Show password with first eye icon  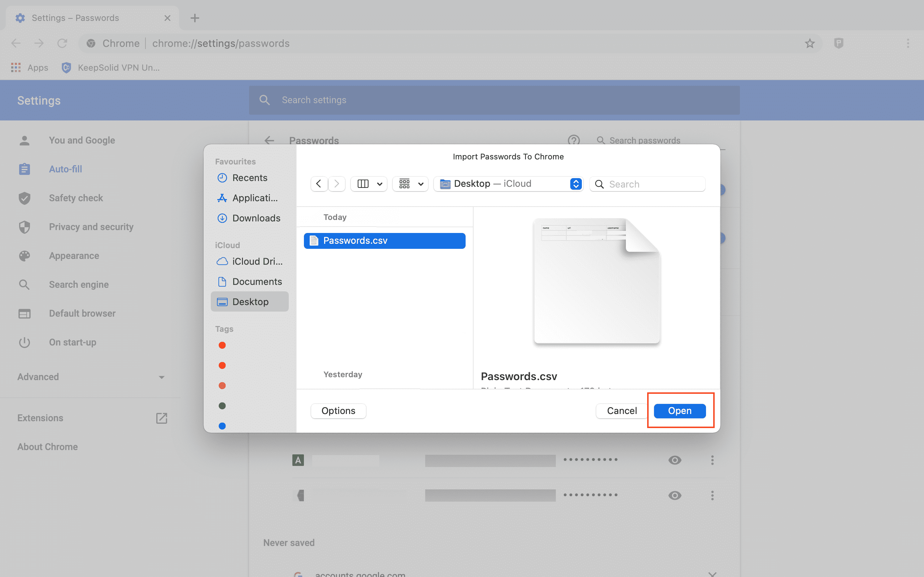[675, 460]
